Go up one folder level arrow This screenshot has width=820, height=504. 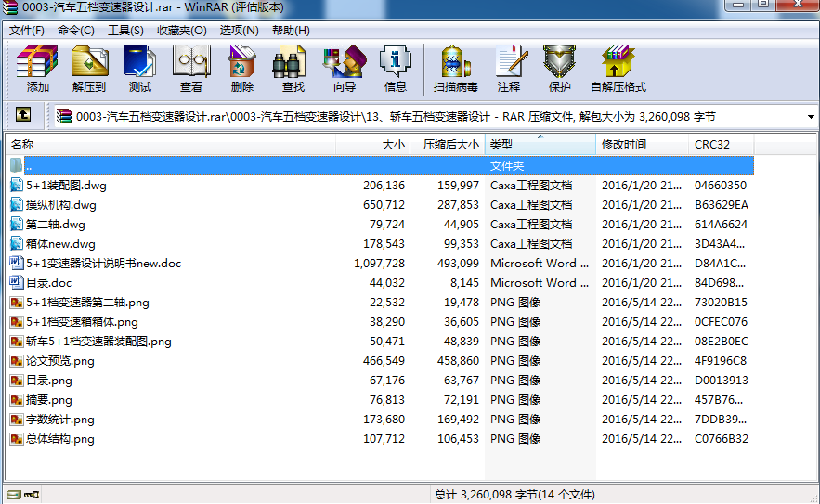pyautogui.click(x=23, y=114)
